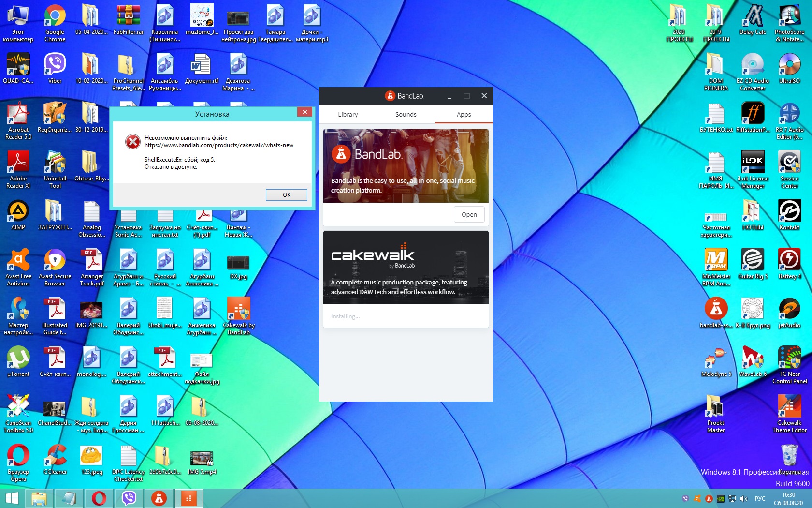Viewport: 812px width, 508px height.
Task: Select the Arranger Track.pdf file
Action: [92, 267]
